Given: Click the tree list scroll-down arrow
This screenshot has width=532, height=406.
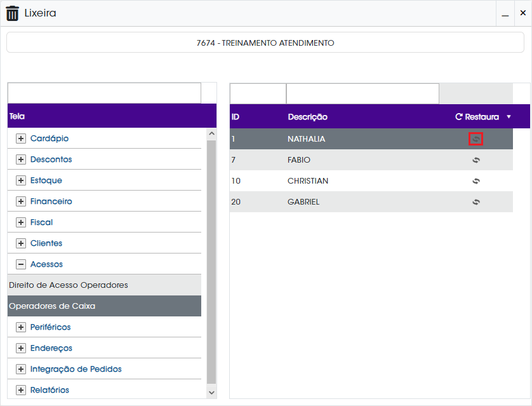Looking at the screenshot, I should [211, 393].
